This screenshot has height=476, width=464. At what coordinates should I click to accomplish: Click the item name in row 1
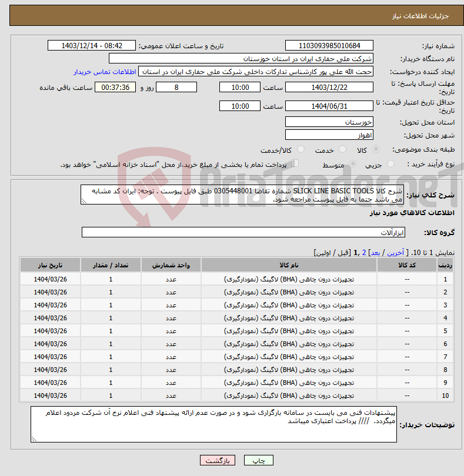click(x=289, y=279)
